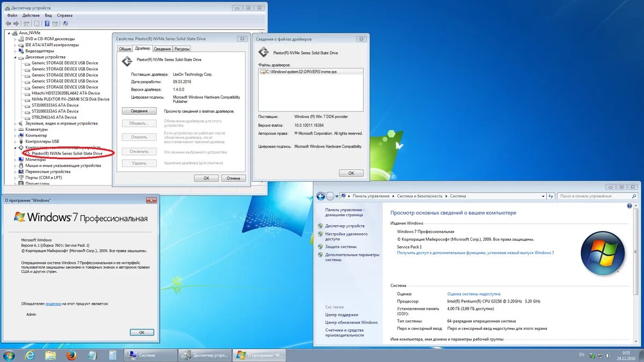Click EN language indicator in tray

(x=582, y=354)
